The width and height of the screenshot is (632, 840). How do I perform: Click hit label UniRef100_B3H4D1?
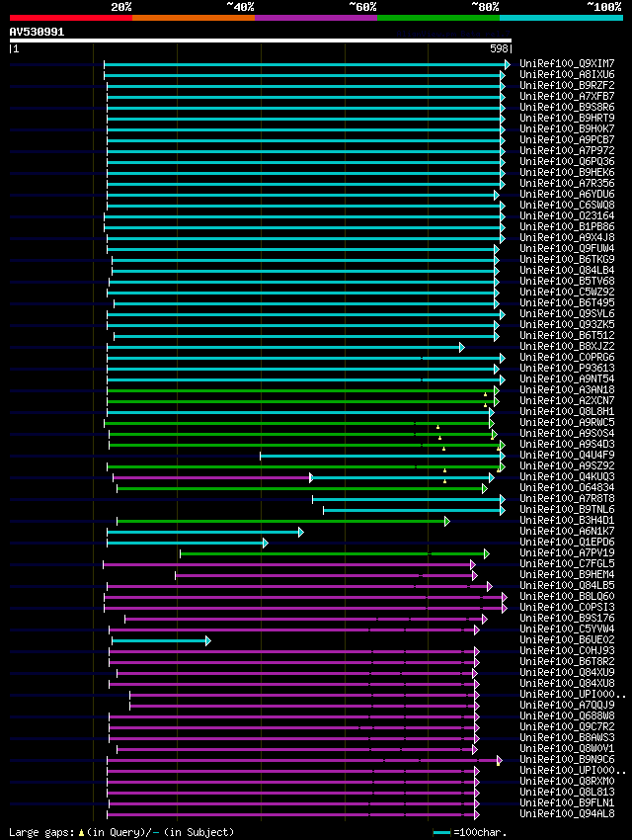coord(567,520)
